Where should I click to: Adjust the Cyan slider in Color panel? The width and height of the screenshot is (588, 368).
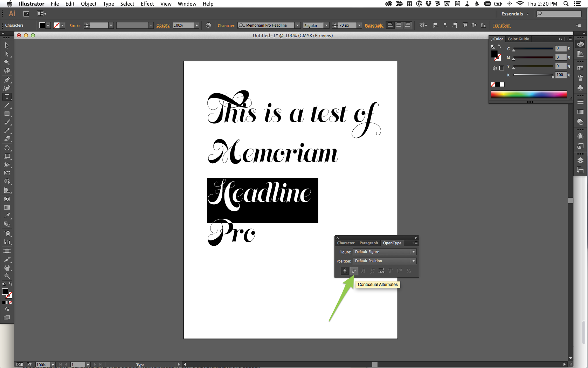533,49
